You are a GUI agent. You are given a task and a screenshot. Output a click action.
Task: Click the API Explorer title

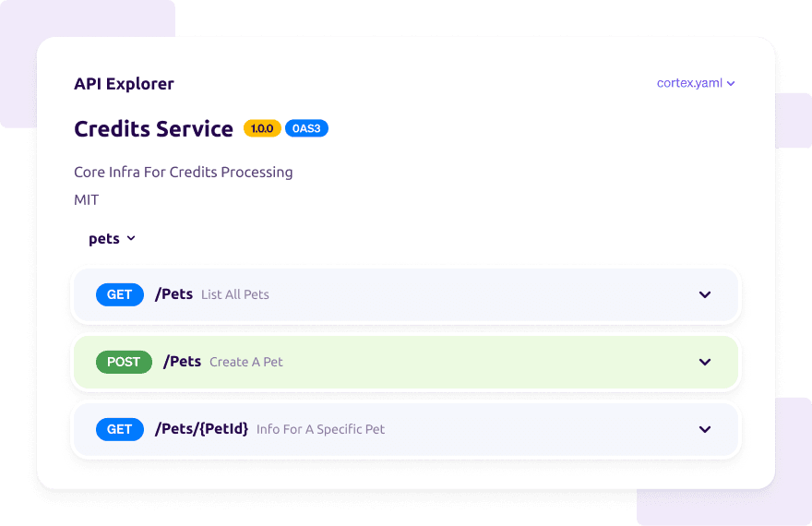tap(124, 84)
